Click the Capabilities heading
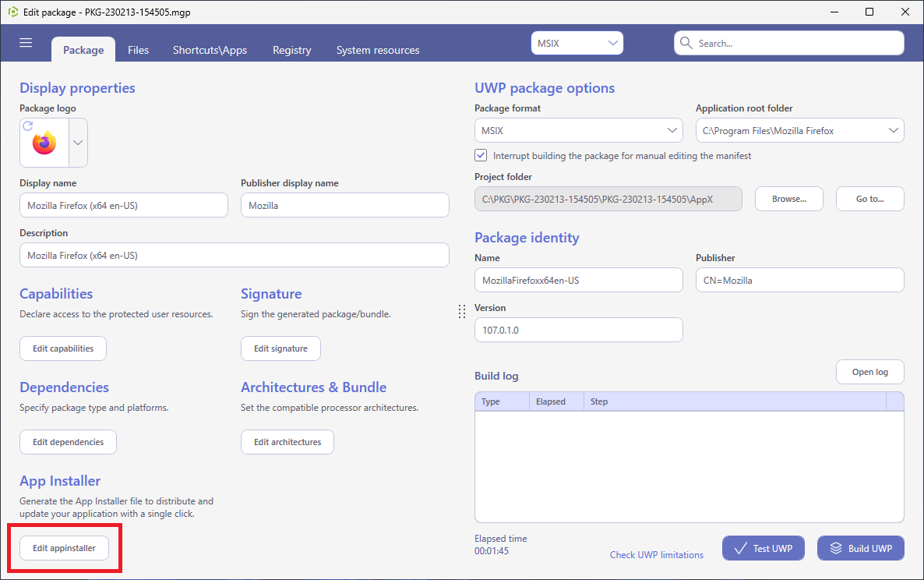The width and height of the screenshot is (924, 580). click(56, 294)
